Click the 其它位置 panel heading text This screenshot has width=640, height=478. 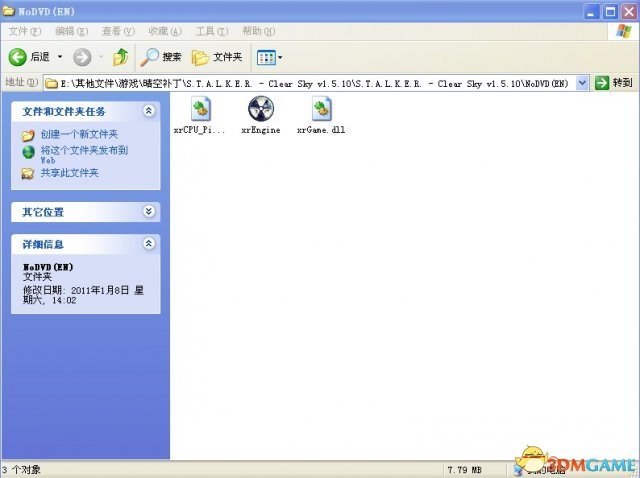pos(43,212)
